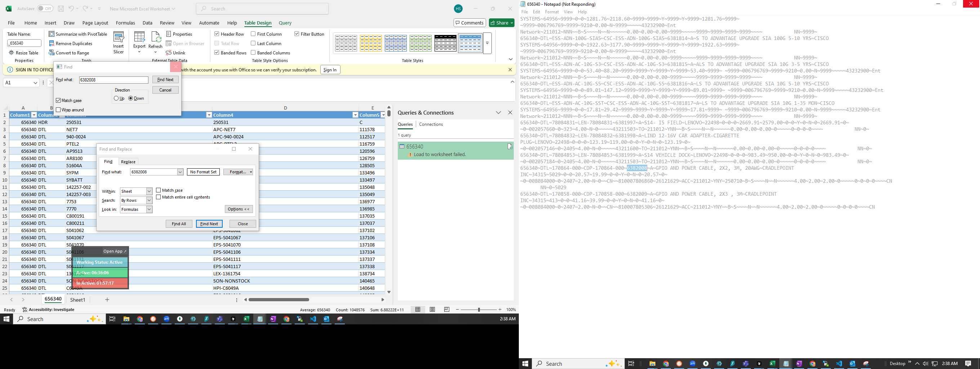Screen dimensions: 980x369
Task: Open OneNote from the left taskbar
Action: click(273, 319)
